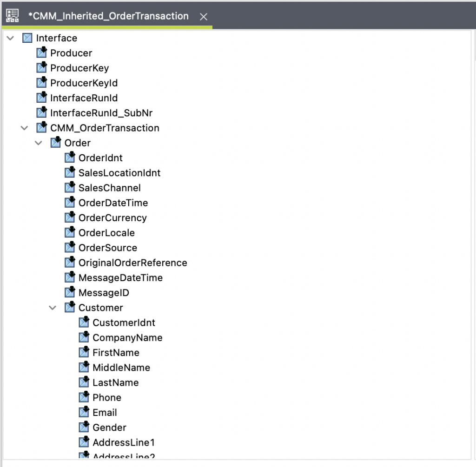Select the CMM_Inherited_OrderTransaction tab
Image resolution: width=476 pixels, height=467 pixels.
point(108,16)
